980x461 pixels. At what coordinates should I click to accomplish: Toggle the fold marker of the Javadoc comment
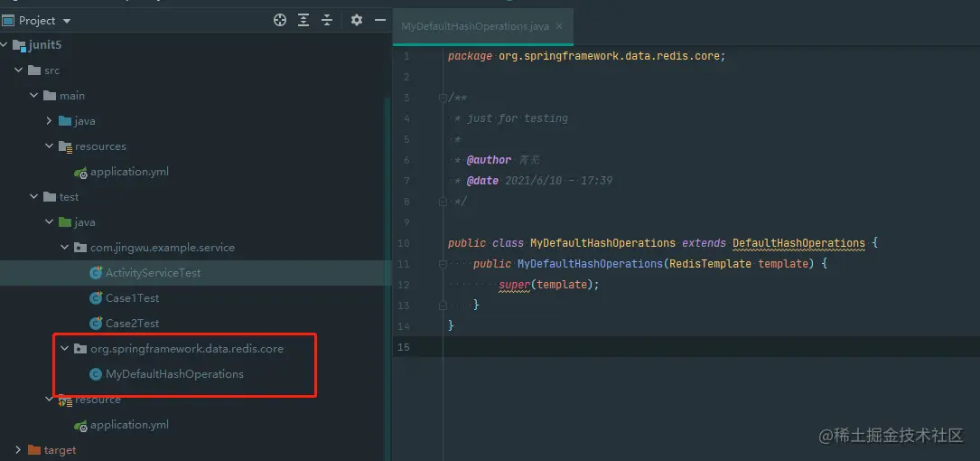click(x=443, y=98)
